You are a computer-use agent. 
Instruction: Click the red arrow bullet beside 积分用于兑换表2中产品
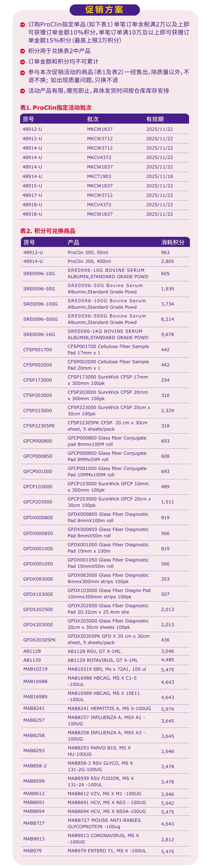point(22,51)
